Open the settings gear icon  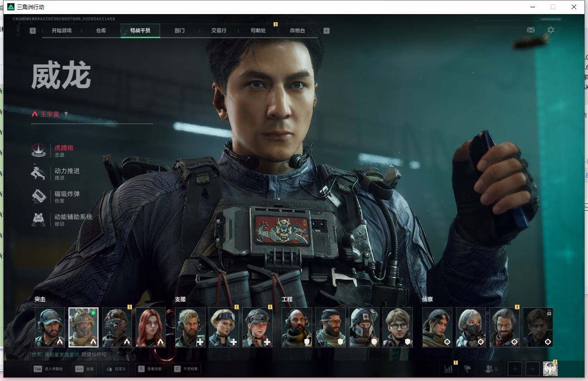click(551, 30)
